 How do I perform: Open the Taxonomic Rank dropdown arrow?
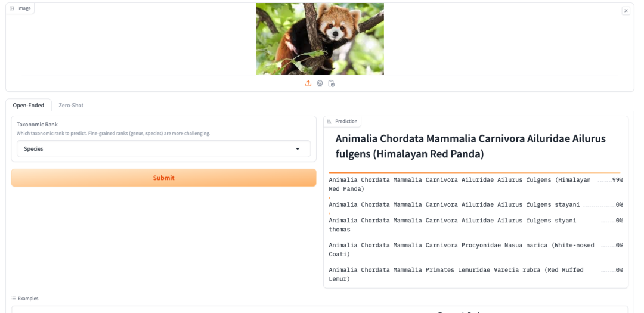tap(298, 149)
